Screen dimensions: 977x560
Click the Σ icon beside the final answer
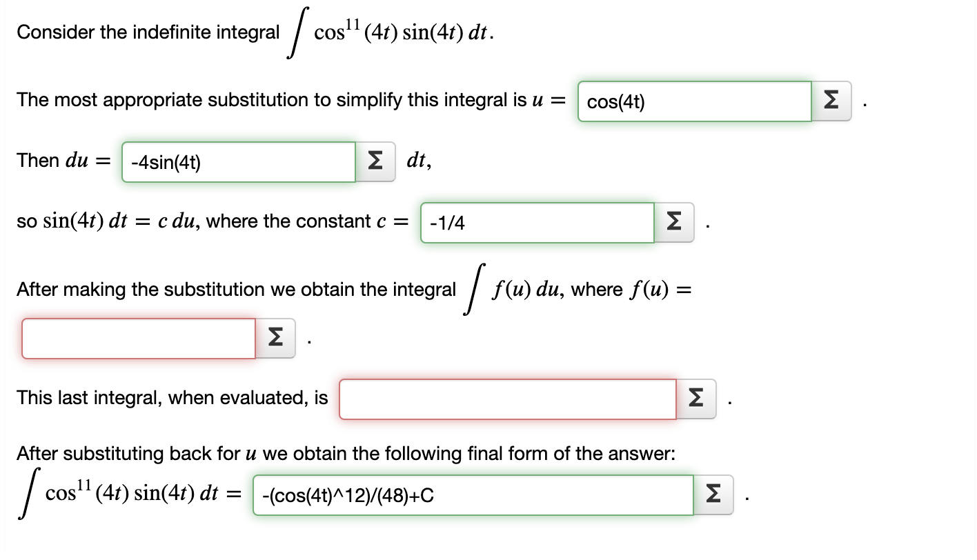[x=713, y=494]
